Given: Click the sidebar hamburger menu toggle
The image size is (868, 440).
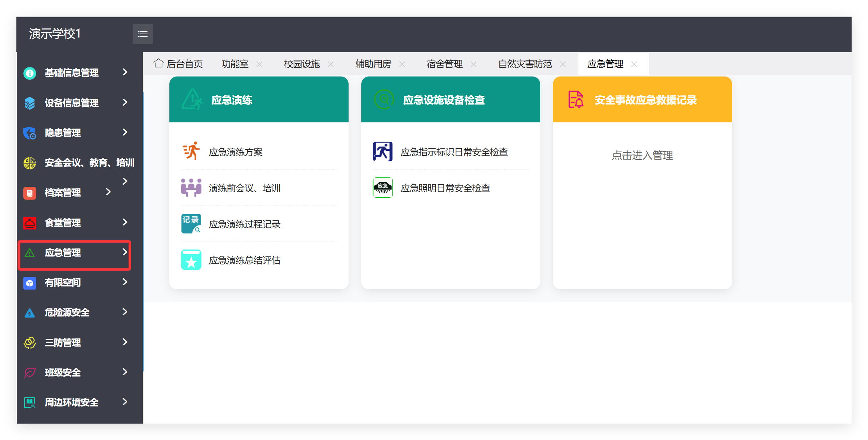Looking at the screenshot, I should (142, 34).
